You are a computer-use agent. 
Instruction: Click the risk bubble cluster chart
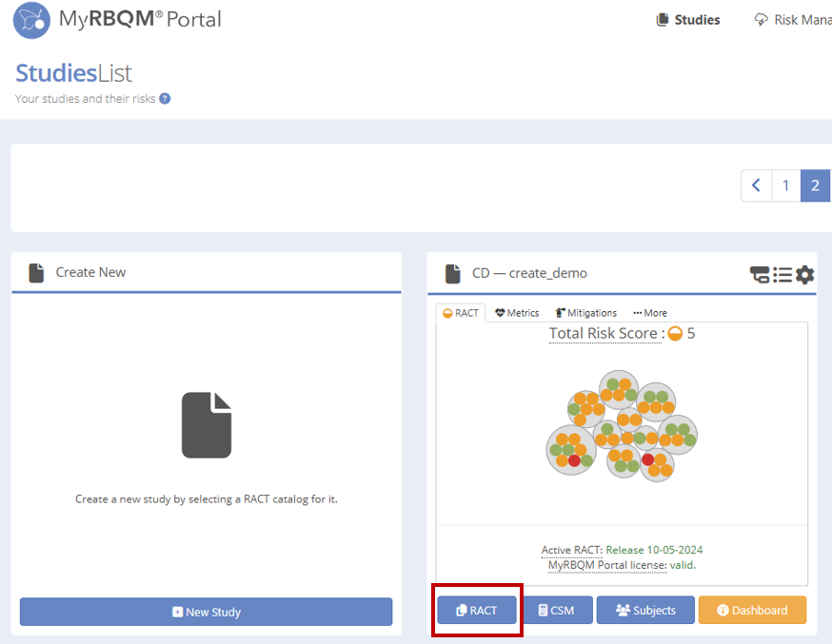pyautogui.click(x=622, y=425)
